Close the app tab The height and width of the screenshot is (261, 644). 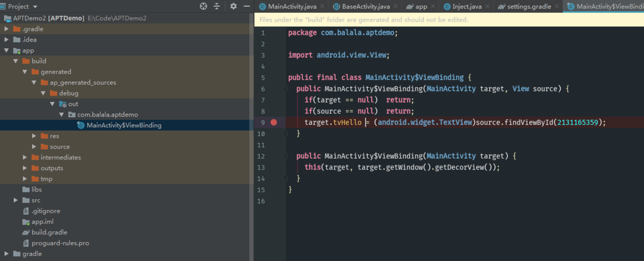click(x=433, y=7)
